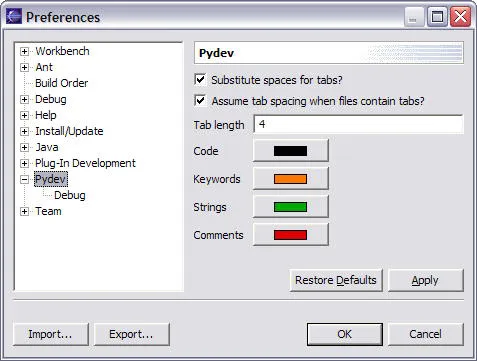This screenshot has height=361, width=477.
Task: Click the Tab length input field
Action: click(358, 124)
